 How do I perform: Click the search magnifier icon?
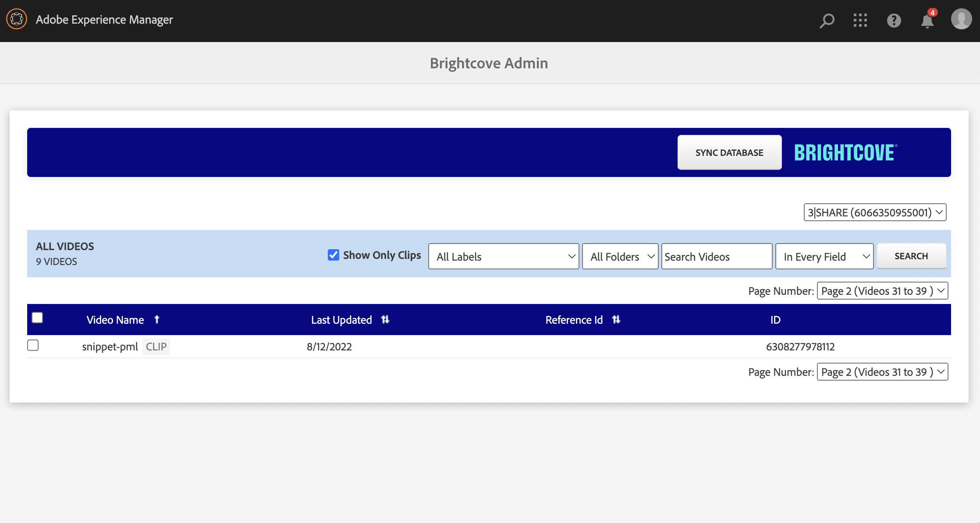(x=827, y=20)
